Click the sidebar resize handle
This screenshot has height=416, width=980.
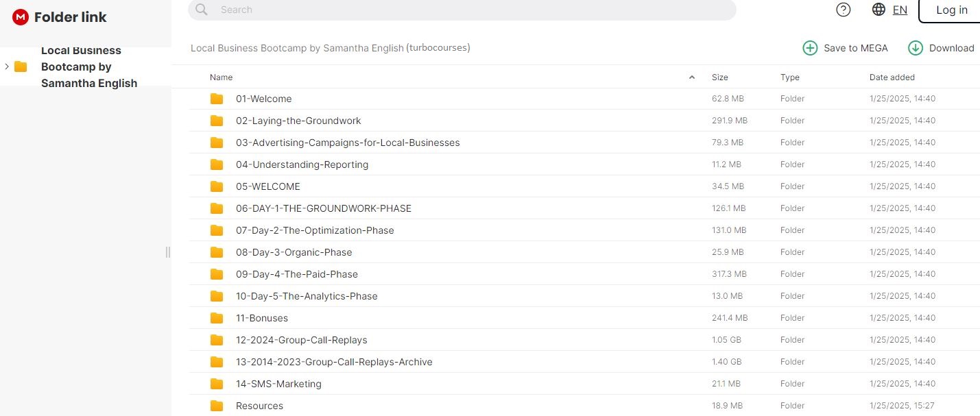pyautogui.click(x=168, y=252)
